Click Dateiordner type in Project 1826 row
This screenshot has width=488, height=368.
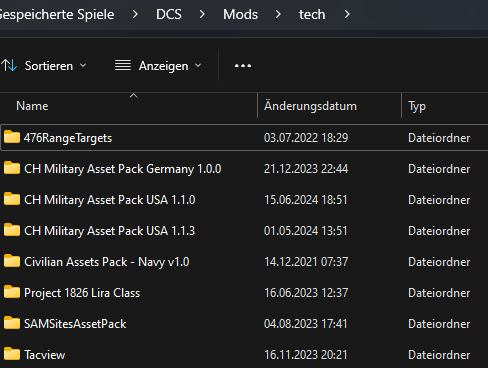click(439, 293)
